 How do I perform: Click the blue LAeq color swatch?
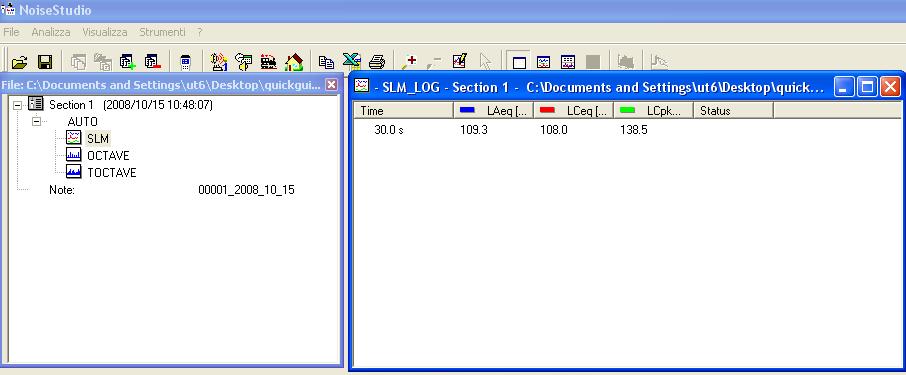pos(467,110)
